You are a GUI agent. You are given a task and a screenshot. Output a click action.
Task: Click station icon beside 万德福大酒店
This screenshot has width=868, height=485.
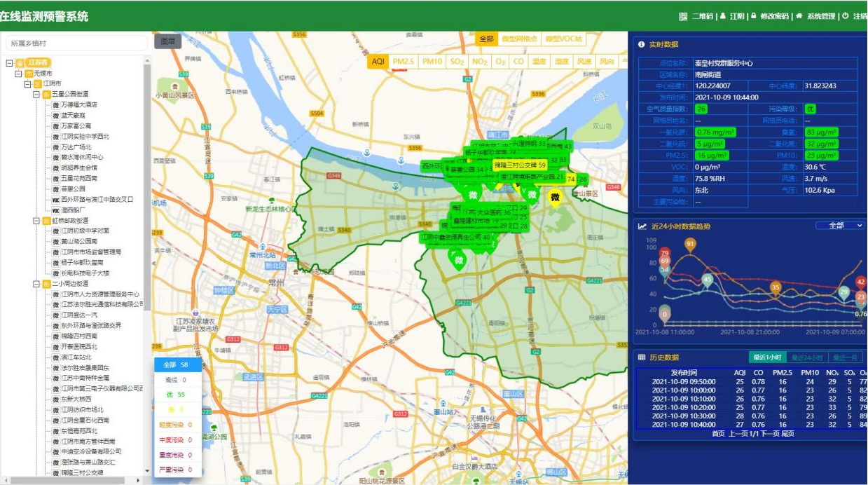click(56, 104)
